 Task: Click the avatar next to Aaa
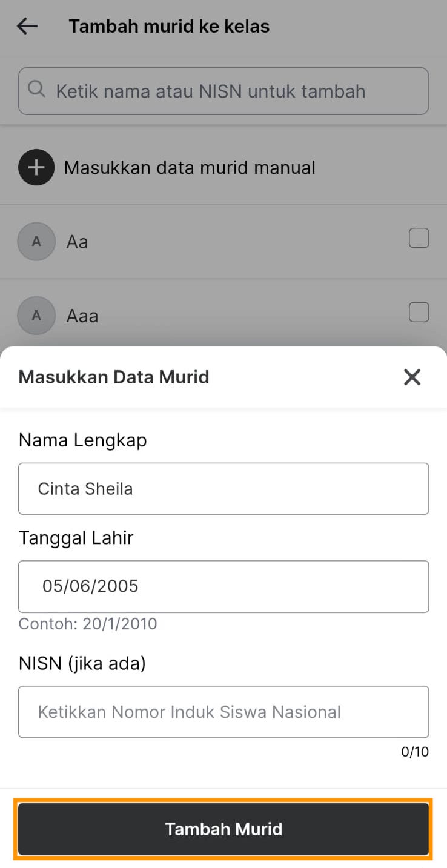click(36, 316)
